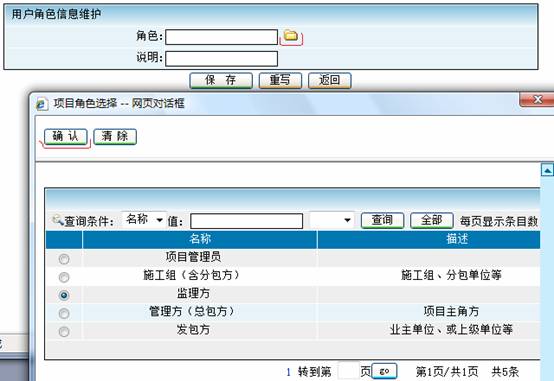Screen dimensions: 554x381
Task: Click the 发包方 name cell
Action: pos(200,330)
